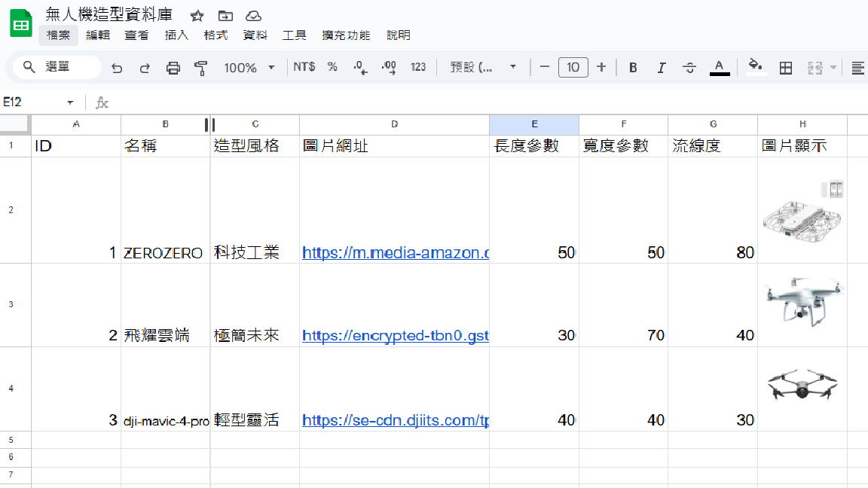868x488 pixels.
Task: Expand the merge cells dropdown arrow
Action: tap(833, 68)
